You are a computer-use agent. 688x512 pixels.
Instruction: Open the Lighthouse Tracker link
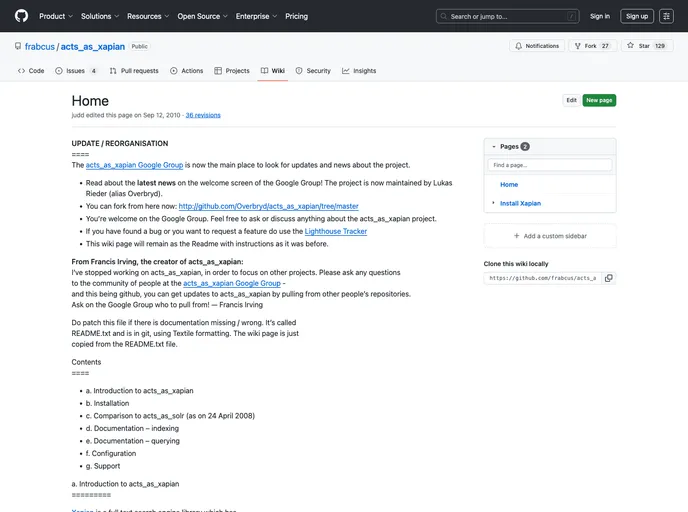(x=336, y=231)
